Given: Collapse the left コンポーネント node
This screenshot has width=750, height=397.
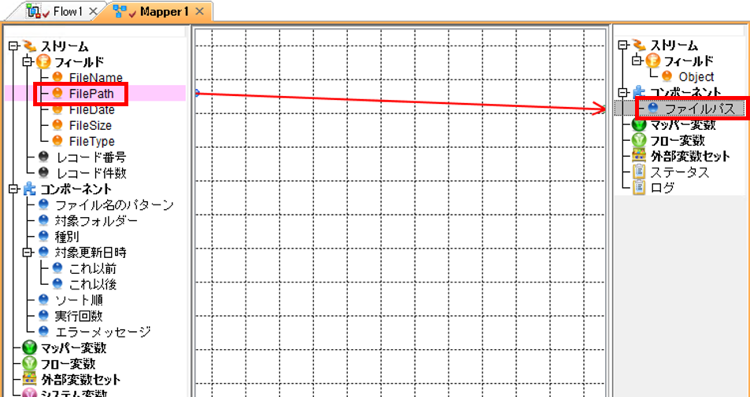Looking at the screenshot, I should [x=13, y=189].
